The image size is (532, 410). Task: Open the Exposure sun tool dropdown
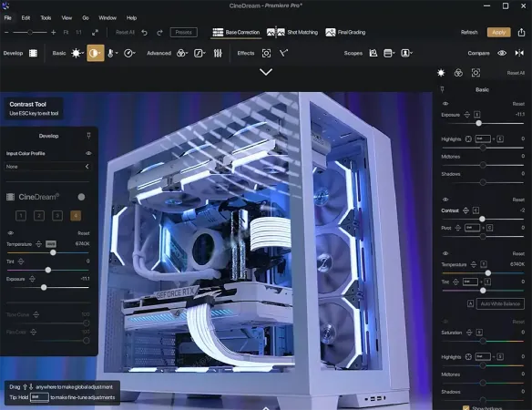tap(77, 53)
